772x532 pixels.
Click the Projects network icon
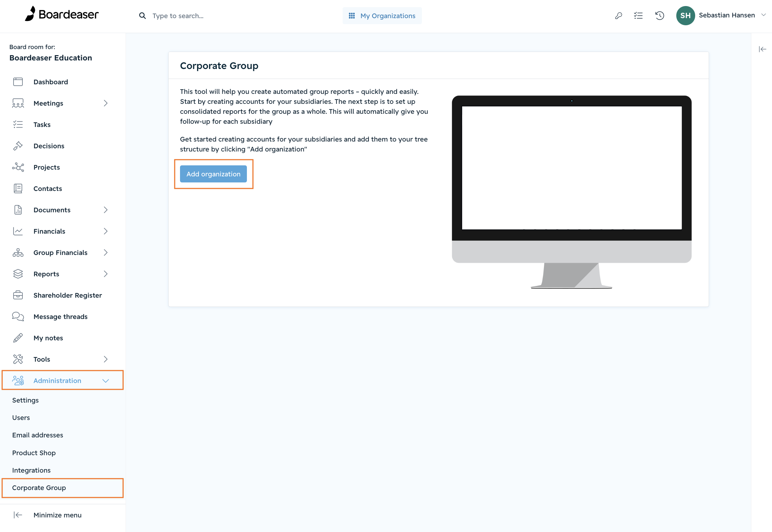[18, 167]
